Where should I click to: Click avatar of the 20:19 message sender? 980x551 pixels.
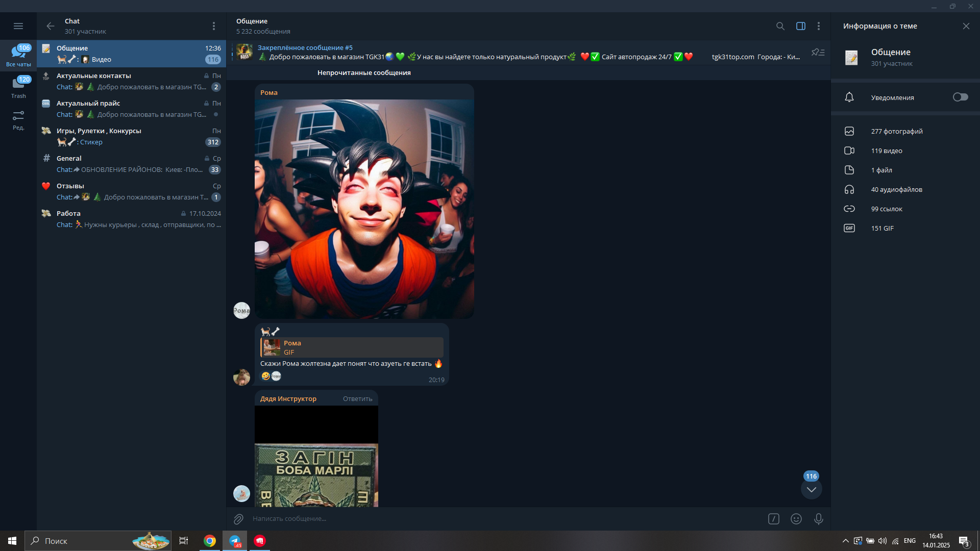pyautogui.click(x=241, y=377)
